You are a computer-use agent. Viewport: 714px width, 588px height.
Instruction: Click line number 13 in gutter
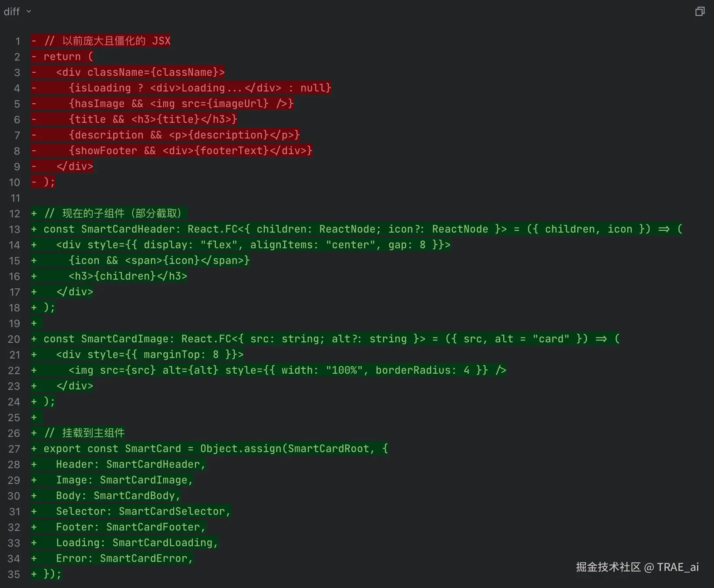pos(14,229)
